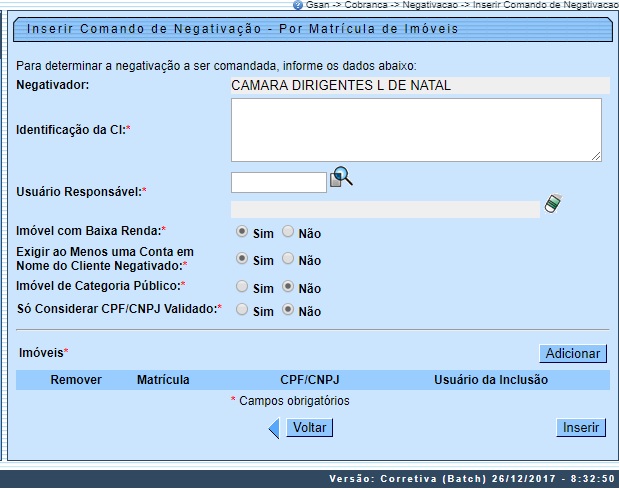Choose Não for Exigir ao Menos uma Conta

pos(288,259)
